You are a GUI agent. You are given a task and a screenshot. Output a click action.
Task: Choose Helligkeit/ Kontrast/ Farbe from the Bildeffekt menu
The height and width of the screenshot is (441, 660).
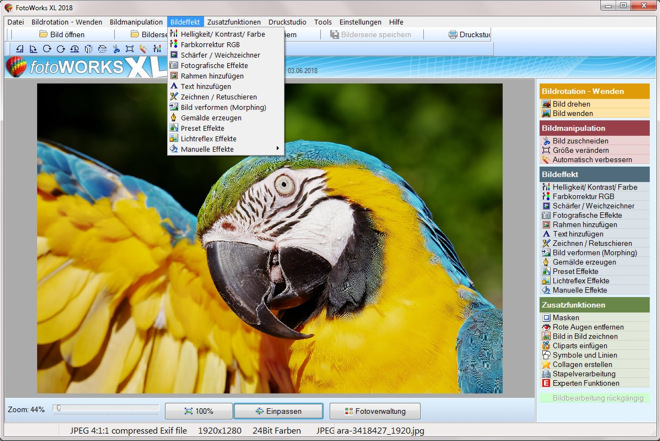[226, 34]
